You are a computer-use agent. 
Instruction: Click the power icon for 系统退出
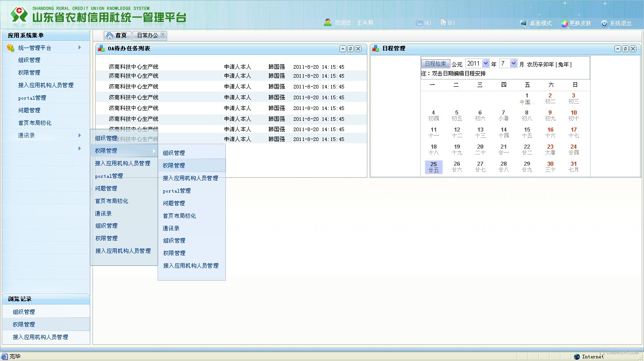(604, 23)
